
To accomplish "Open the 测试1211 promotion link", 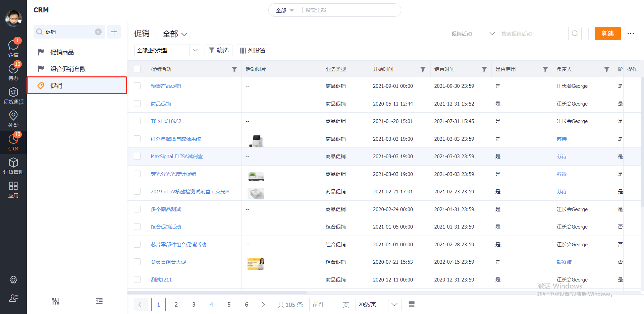I will (161, 279).
